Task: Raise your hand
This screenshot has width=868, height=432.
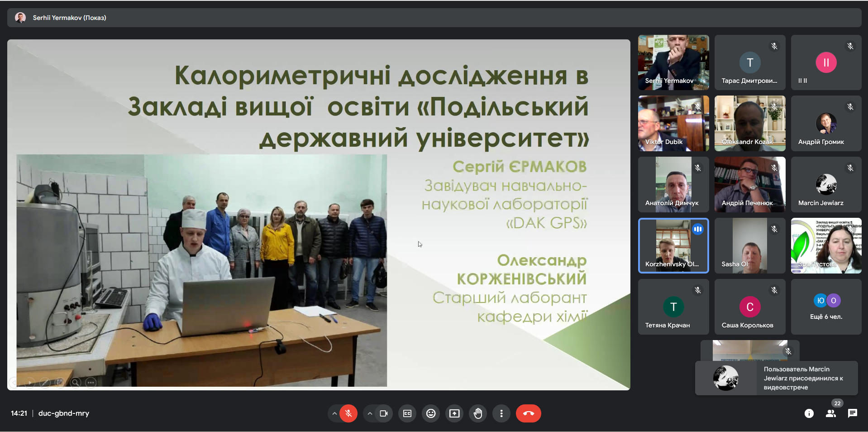Action: click(x=478, y=413)
